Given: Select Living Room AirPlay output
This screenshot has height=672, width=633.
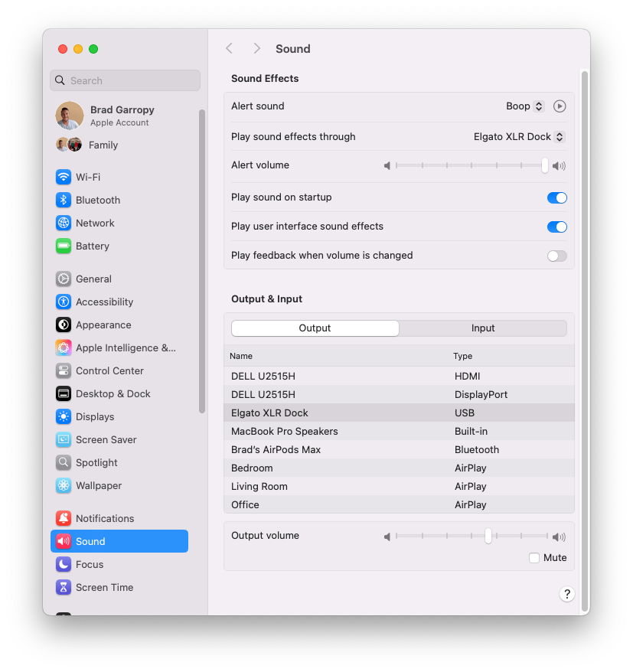Looking at the screenshot, I should (399, 487).
